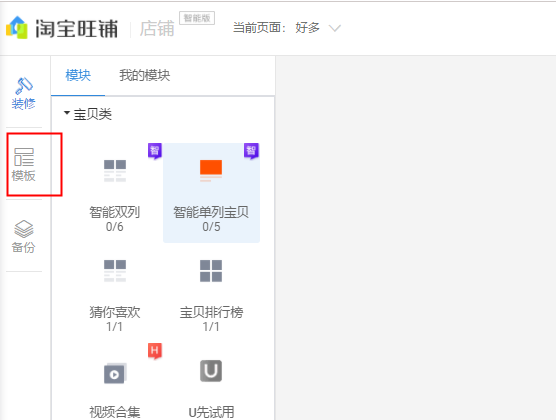Click the 智能版 version badge
The width and height of the screenshot is (556, 420).
click(197, 18)
